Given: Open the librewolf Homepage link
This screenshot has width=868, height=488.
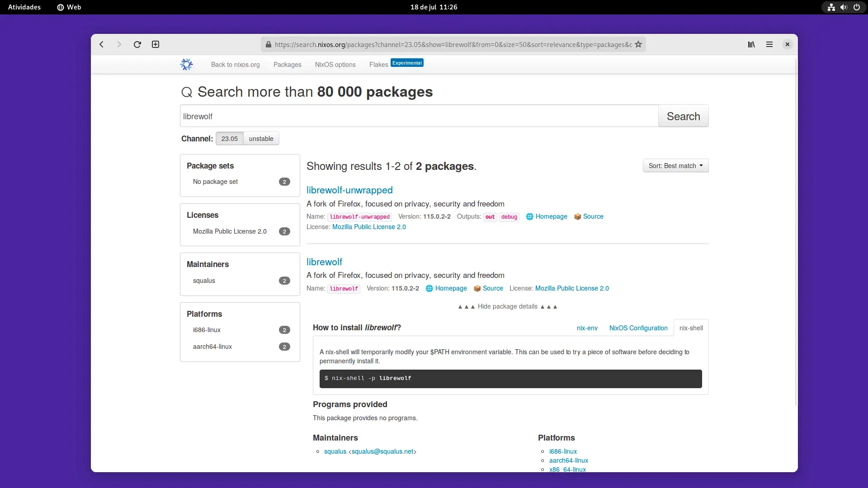Looking at the screenshot, I should point(451,288).
